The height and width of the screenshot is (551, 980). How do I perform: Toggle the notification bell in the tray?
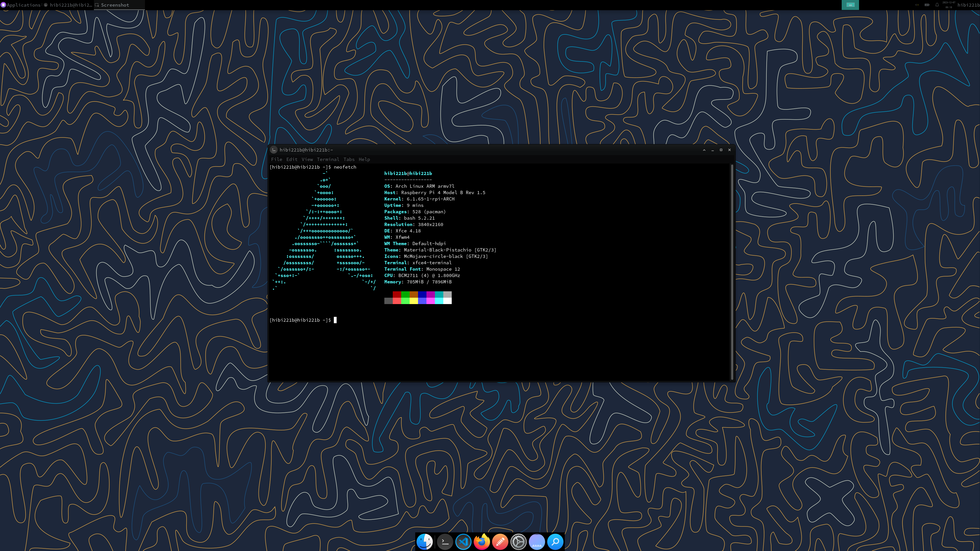pyautogui.click(x=937, y=5)
